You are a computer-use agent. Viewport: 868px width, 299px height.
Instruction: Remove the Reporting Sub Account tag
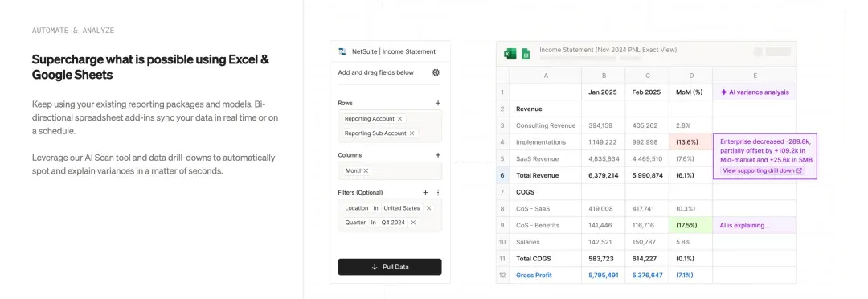411,133
